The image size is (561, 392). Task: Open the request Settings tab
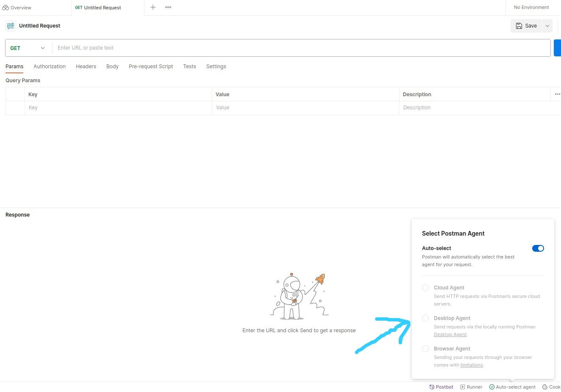point(216,67)
